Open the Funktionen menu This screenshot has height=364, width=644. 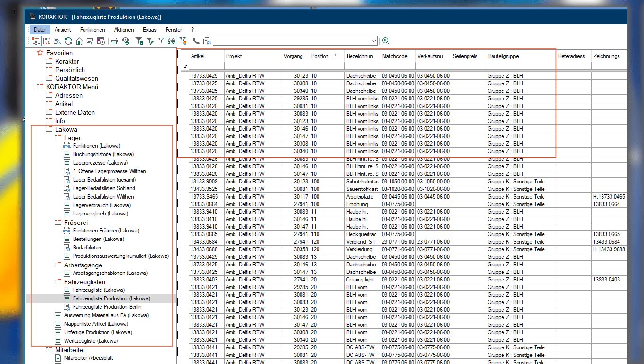[92, 30]
